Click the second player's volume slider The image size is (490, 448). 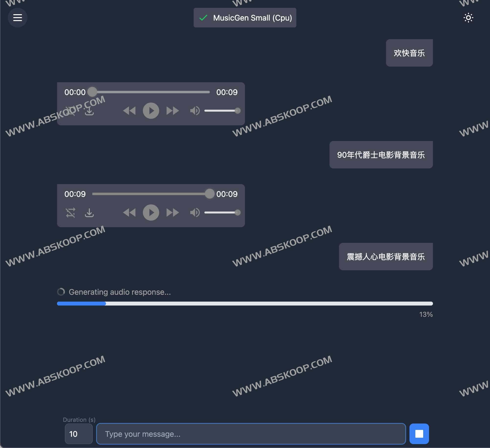click(x=222, y=212)
